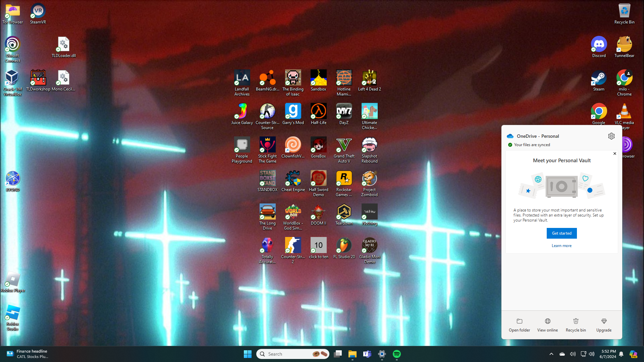Click the taskbar Search box
Image resolution: width=644 pixels, height=362 pixels.
point(288,354)
